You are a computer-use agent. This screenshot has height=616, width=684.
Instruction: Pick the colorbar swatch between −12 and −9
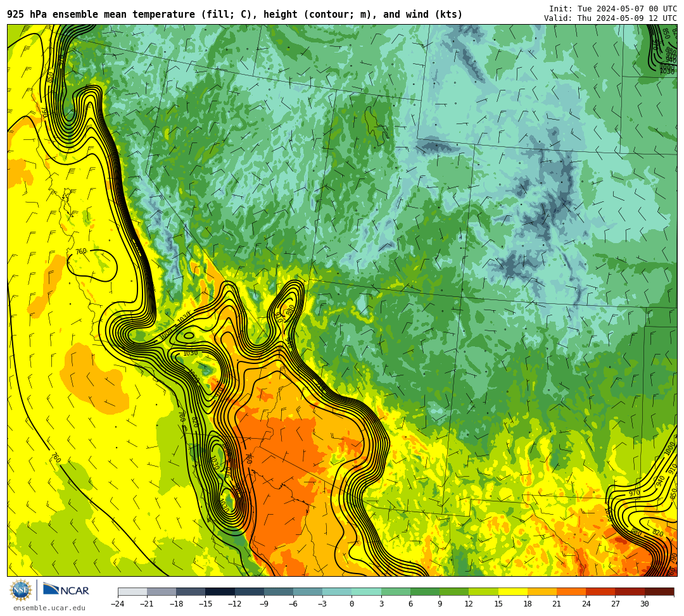(x=249, y=591)
